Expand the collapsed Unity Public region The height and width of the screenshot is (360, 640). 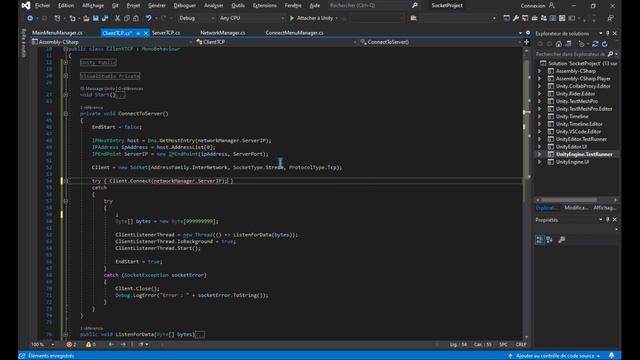click(66, 62)
